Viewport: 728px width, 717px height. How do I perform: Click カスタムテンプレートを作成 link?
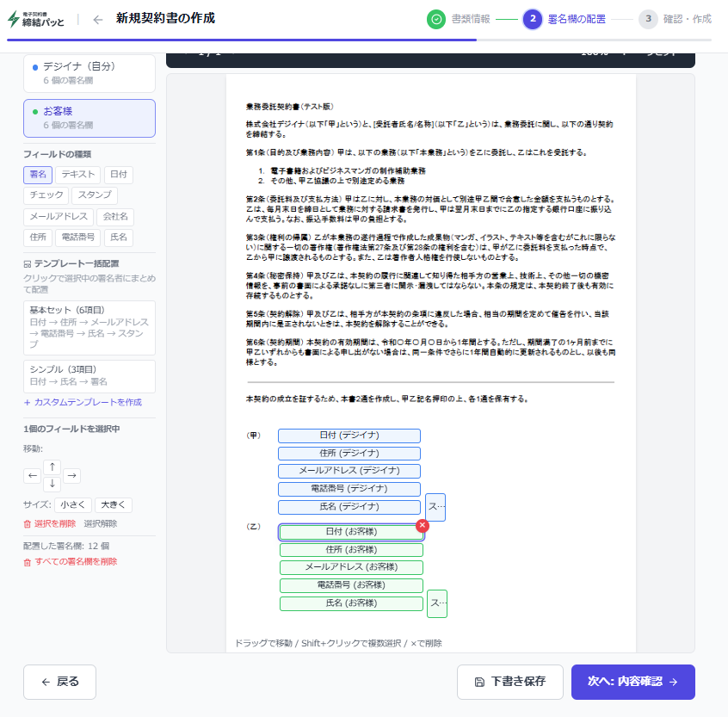[x=83, y=402]
